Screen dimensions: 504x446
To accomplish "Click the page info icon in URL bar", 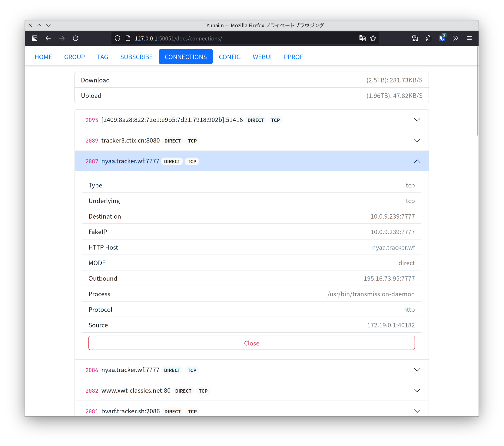I will pos(128,38).
